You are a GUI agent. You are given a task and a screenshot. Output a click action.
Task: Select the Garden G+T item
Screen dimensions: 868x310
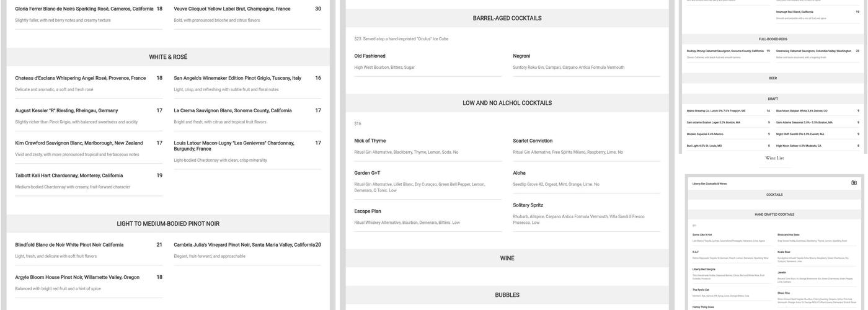click(367, 173)
